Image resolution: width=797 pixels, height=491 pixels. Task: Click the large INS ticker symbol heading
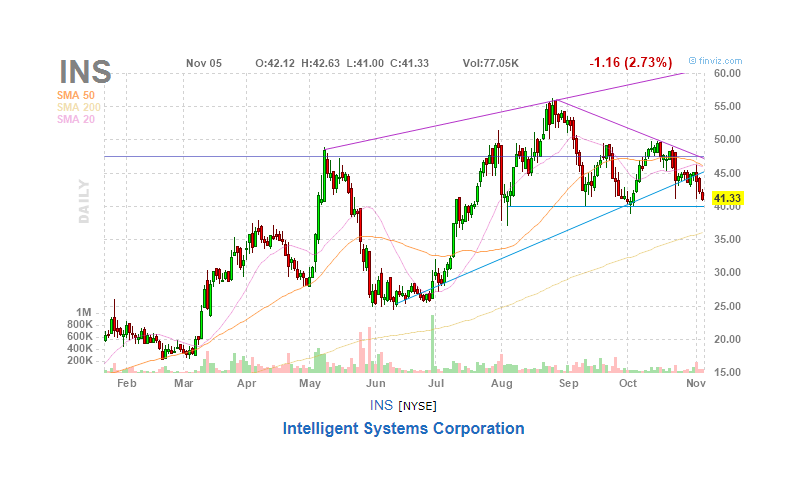point(85,72)
